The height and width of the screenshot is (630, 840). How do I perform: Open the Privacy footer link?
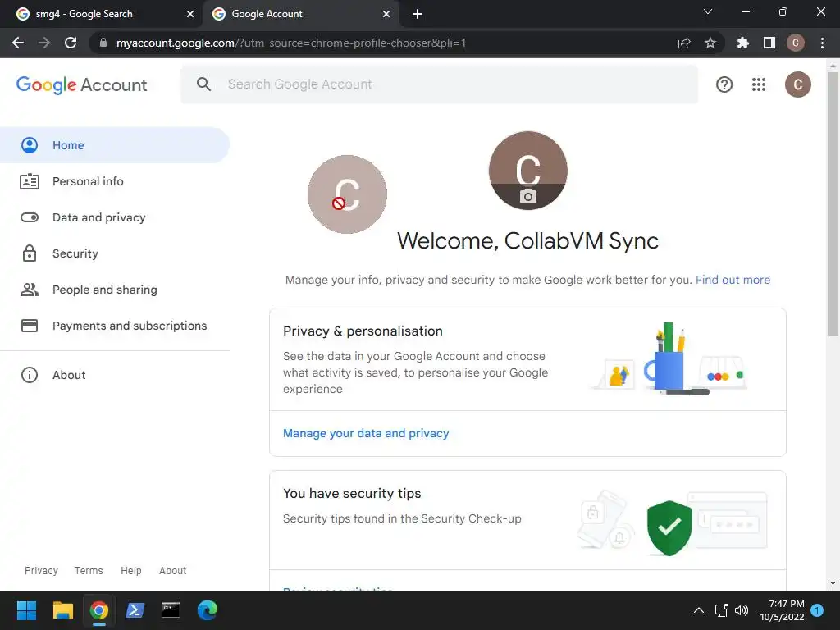(41, 571)
